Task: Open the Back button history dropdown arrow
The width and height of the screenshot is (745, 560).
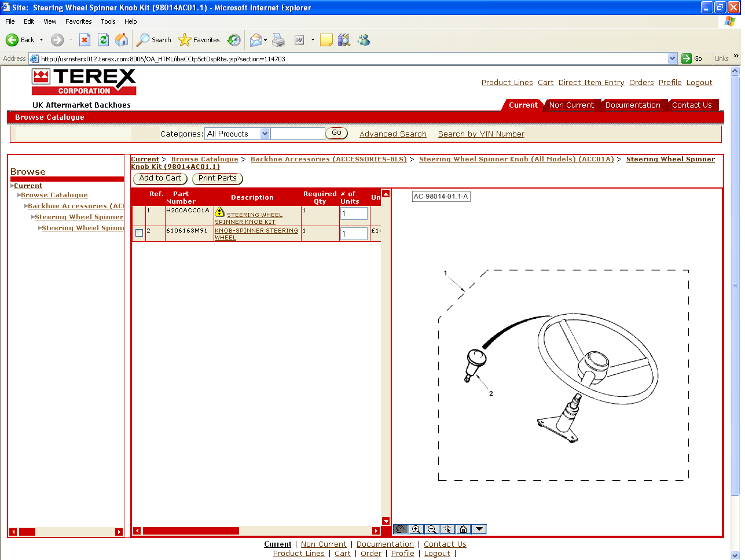Action: pos(41,40)
